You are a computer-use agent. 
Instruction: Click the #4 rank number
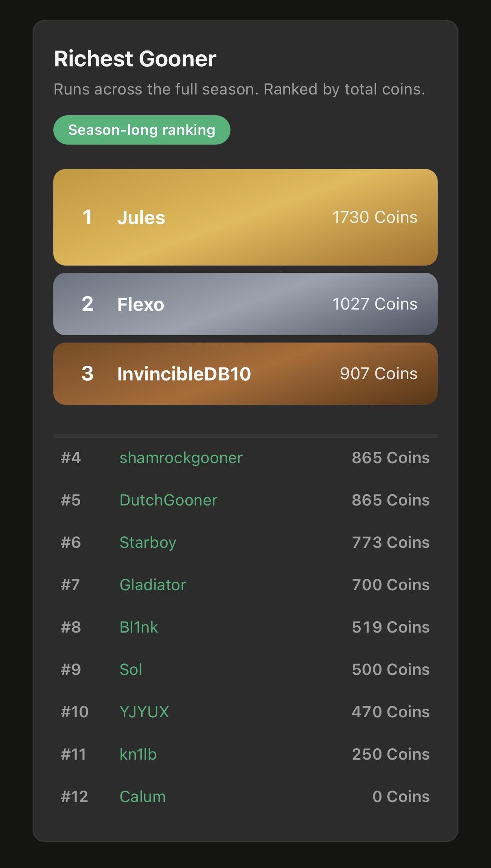71,458
